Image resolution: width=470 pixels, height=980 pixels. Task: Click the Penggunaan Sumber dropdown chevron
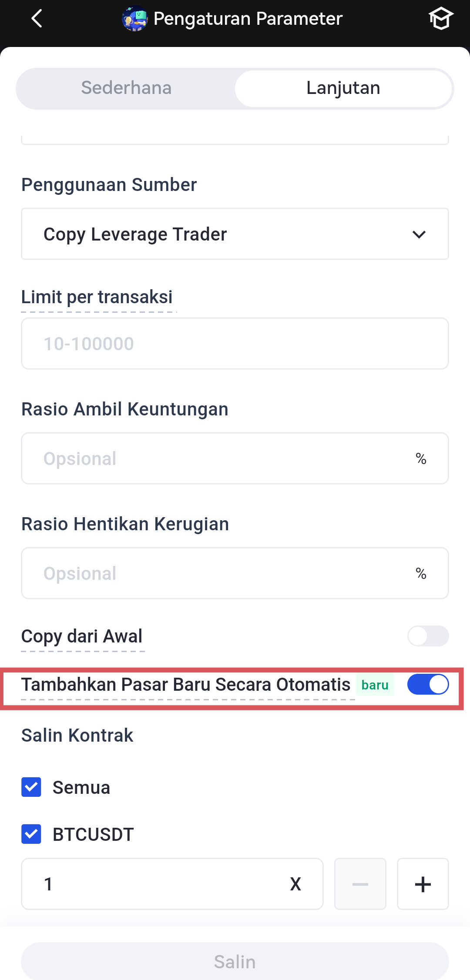[419, 234]
